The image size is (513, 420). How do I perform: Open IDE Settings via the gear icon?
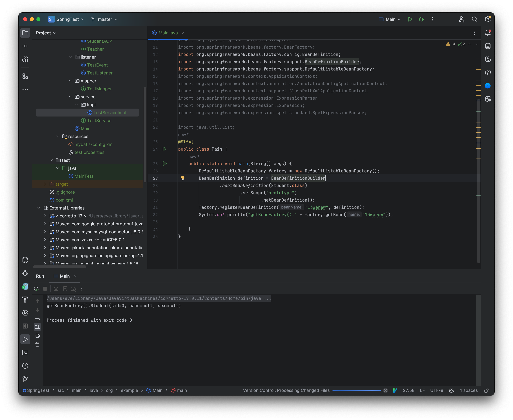point(488,19)
